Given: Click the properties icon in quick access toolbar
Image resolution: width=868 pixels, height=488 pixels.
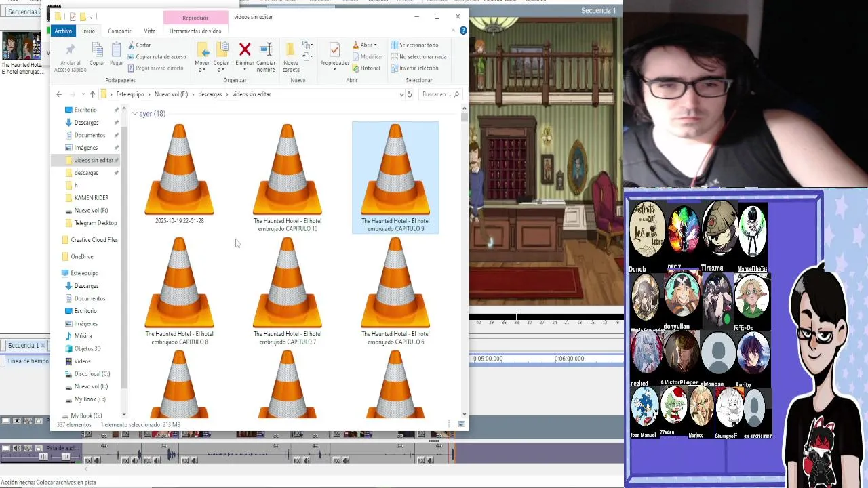Looking at the screenshot, I should [72, 16].
